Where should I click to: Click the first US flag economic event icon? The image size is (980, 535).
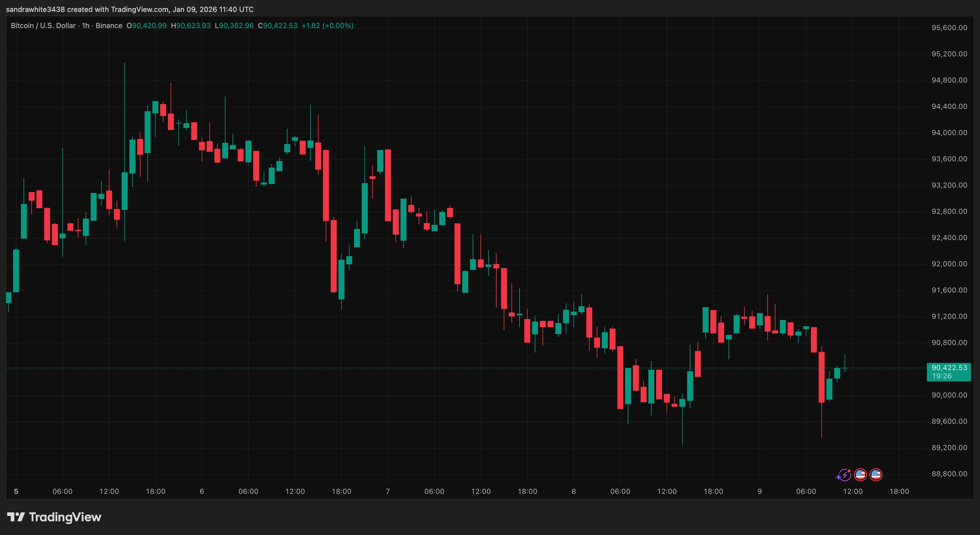click(x=860, y=474)
